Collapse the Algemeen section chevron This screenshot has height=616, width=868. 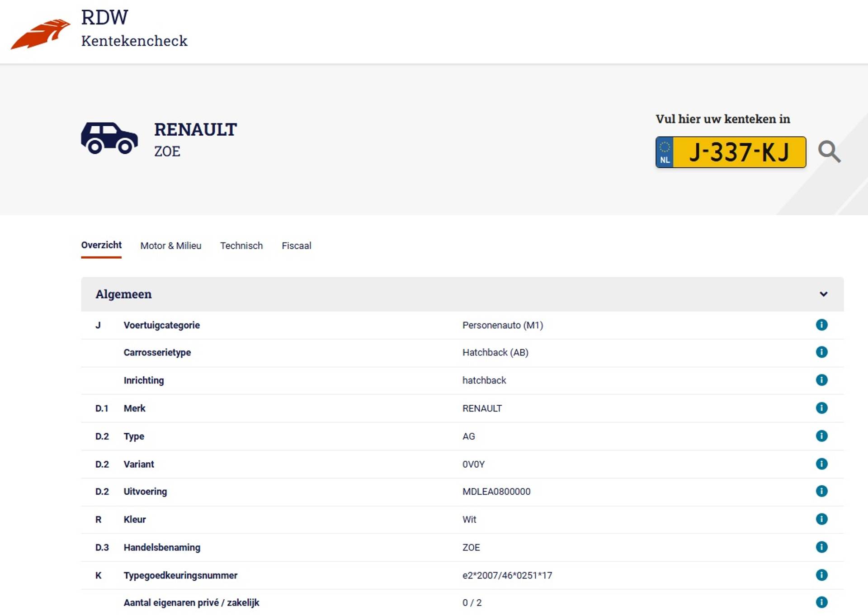(x=823, y=294)
